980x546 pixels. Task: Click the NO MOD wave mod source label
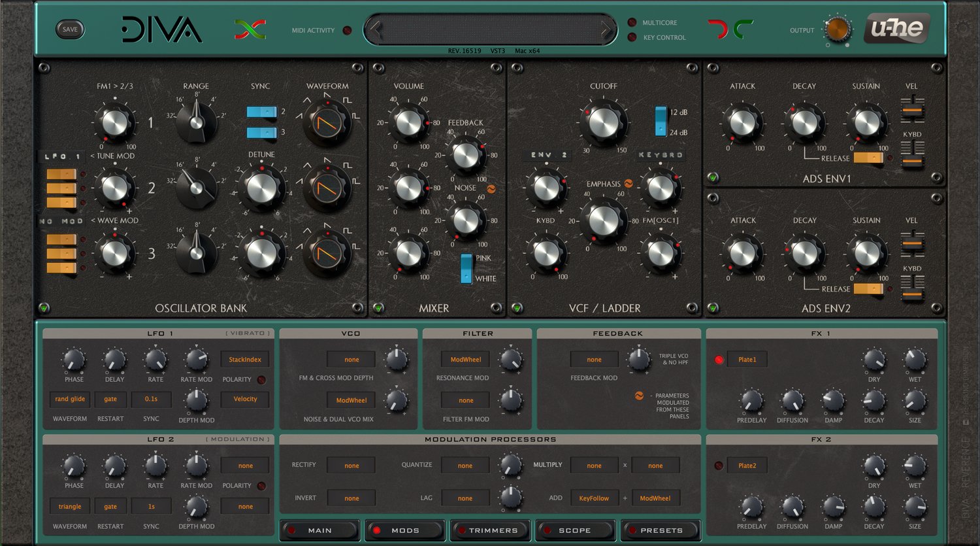62,222
